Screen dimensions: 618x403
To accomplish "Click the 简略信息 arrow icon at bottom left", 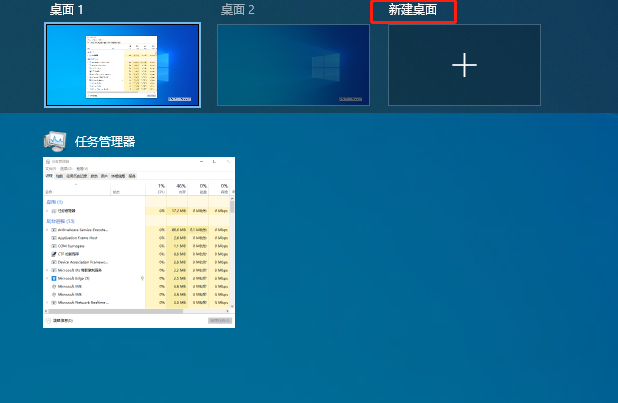I will click(x=48, y=320).
